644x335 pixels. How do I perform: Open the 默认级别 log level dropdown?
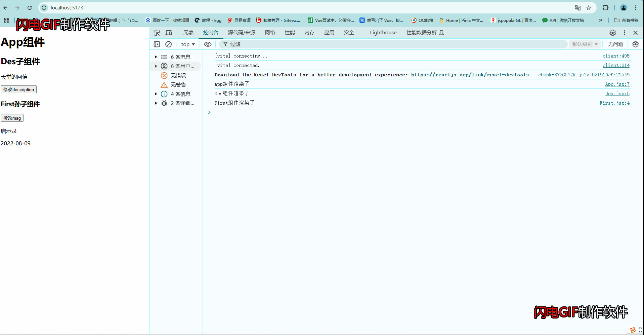[x=585, y=44]
